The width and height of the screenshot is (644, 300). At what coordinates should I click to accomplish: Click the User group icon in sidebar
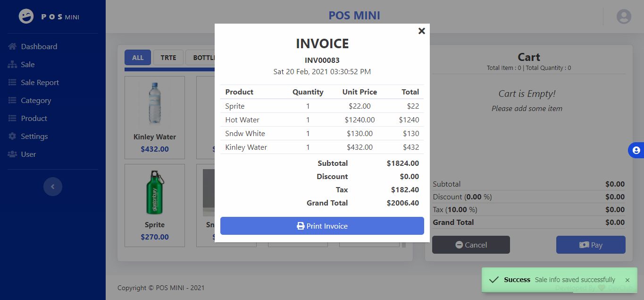[12, 154]
